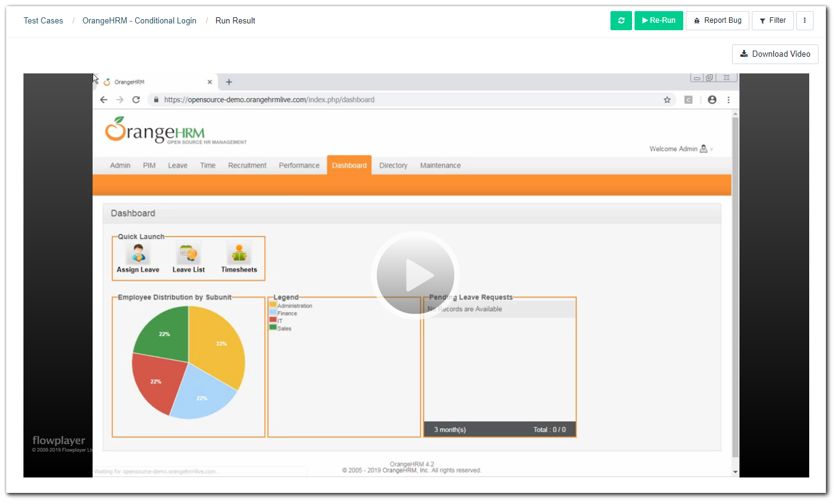The image size is (837, 504).
Task: Go to Test Cases breadcrumb
Action: (43, 20)
